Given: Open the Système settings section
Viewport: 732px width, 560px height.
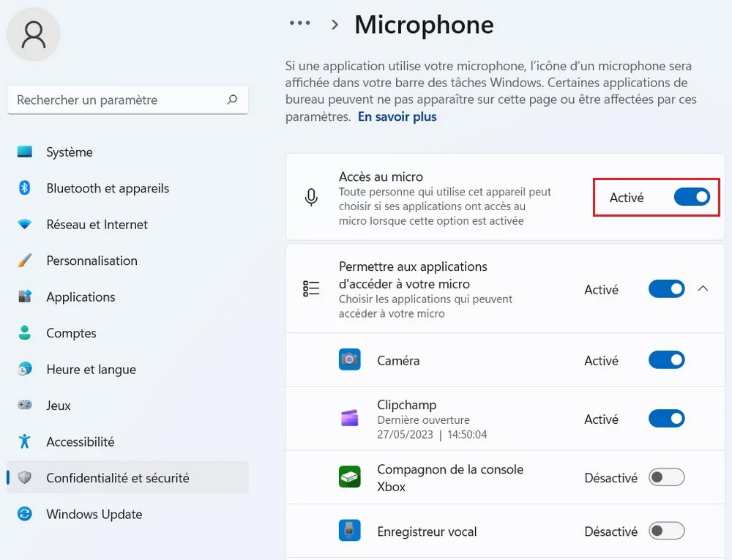Looking at the screenshot, I should [x=70, y=152].
